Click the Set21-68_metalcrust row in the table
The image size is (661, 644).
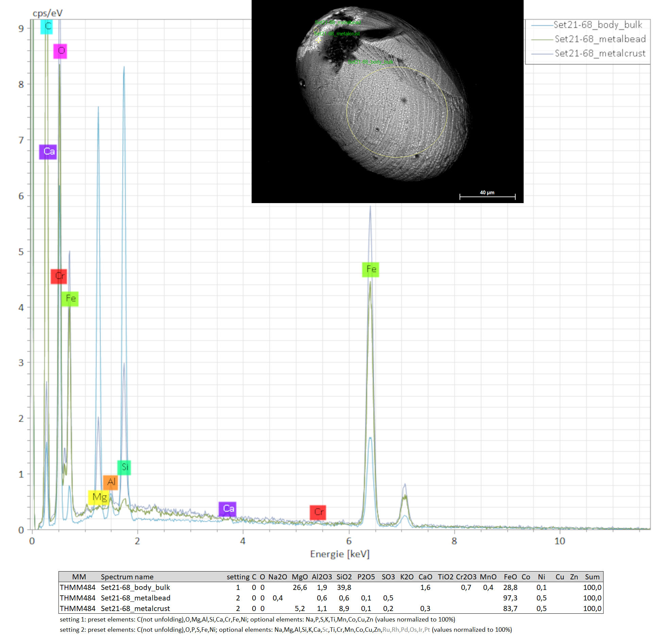point(135,608)
